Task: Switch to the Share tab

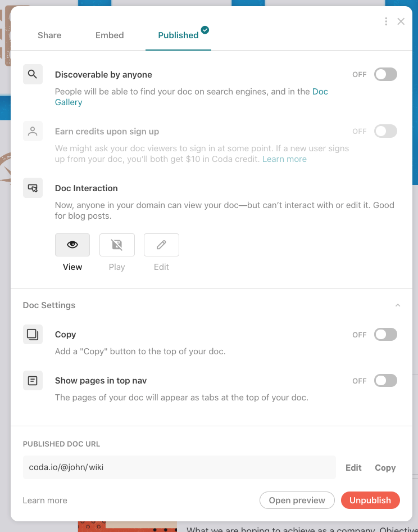Action: click(x=49, y=35)
